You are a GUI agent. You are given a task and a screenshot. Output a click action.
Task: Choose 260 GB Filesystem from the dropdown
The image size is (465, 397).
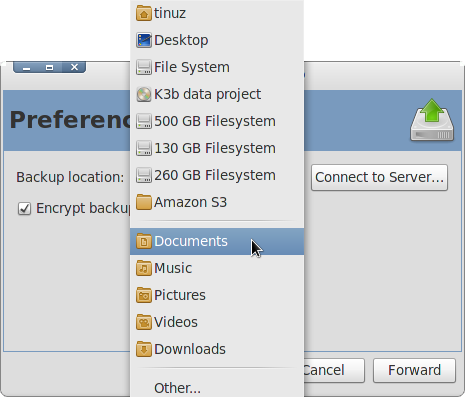tap(217, 175)
